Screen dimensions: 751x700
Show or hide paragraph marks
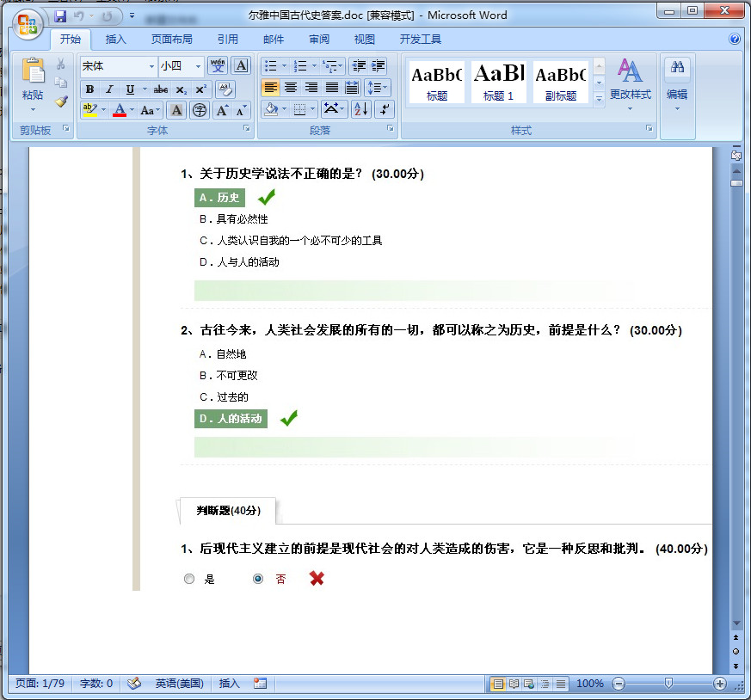(385, 109)
